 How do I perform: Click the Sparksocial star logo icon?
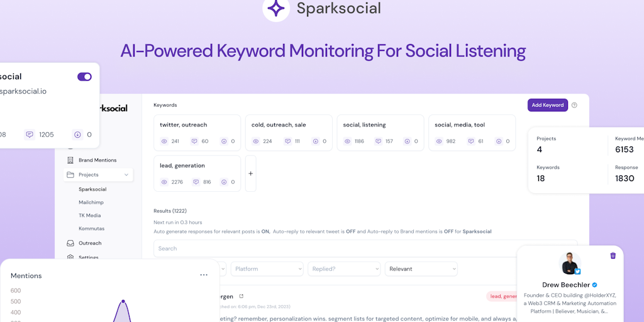click(276, 8)
